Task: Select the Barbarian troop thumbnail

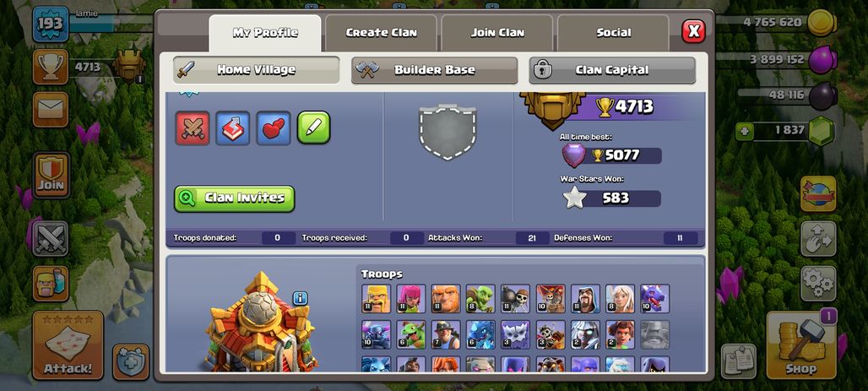Action: point(377,298)
